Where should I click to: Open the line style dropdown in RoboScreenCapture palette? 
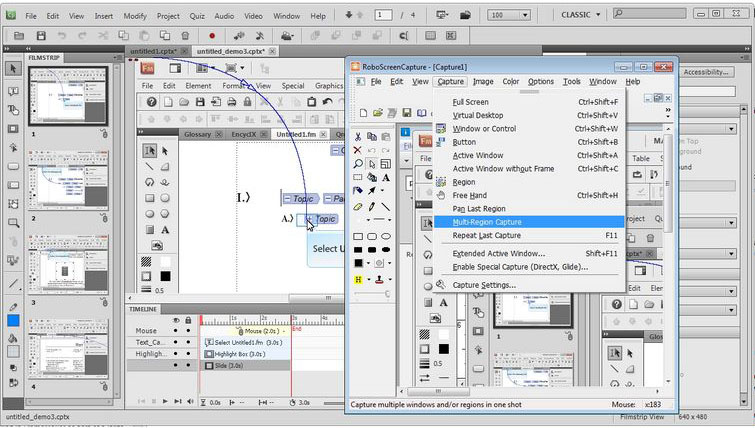click(x=389, y=220)
